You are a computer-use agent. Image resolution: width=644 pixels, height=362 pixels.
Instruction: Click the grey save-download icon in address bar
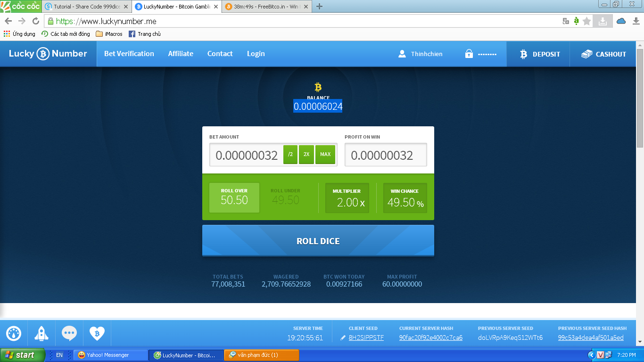point(603,21)
